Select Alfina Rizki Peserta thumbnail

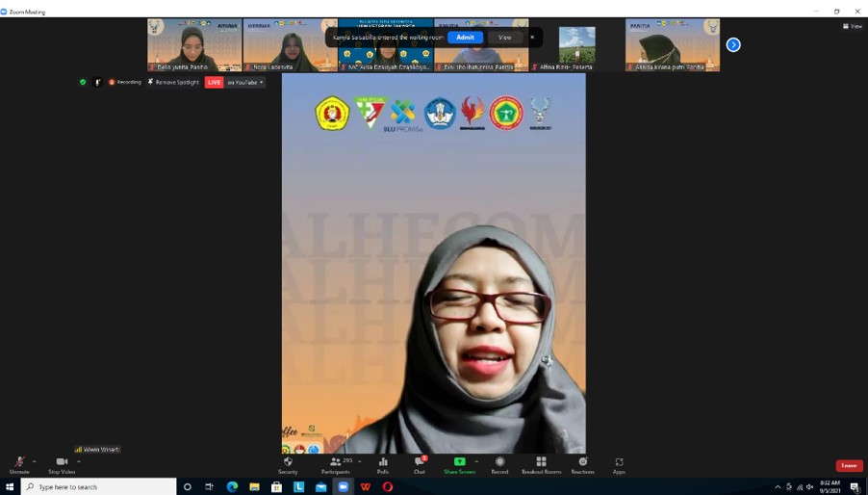click(576, 45)
